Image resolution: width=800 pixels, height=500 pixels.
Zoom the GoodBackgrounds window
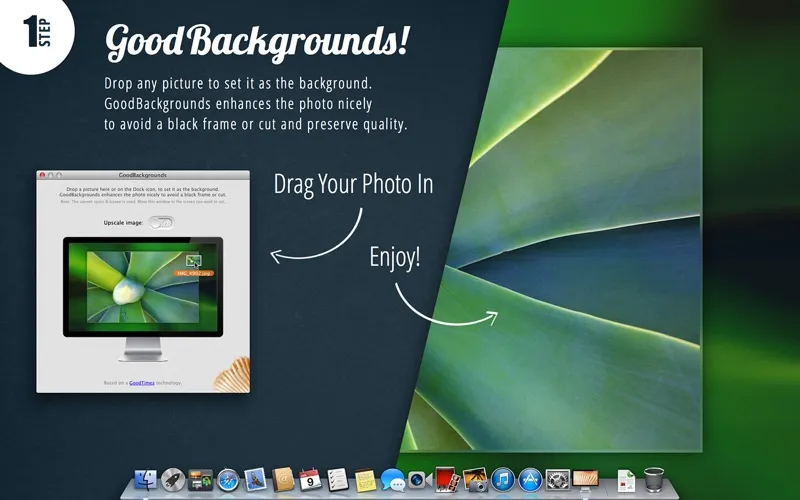click(x=59, y=175)
